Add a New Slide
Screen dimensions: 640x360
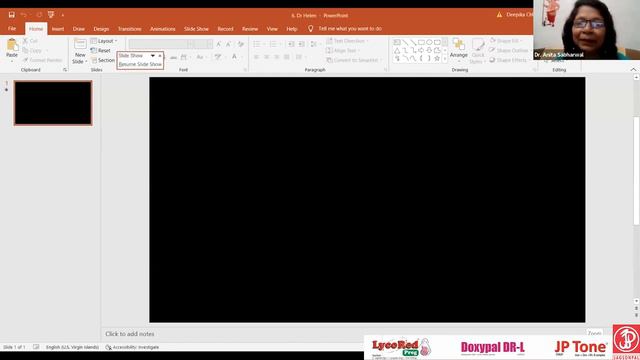(80, 51)
